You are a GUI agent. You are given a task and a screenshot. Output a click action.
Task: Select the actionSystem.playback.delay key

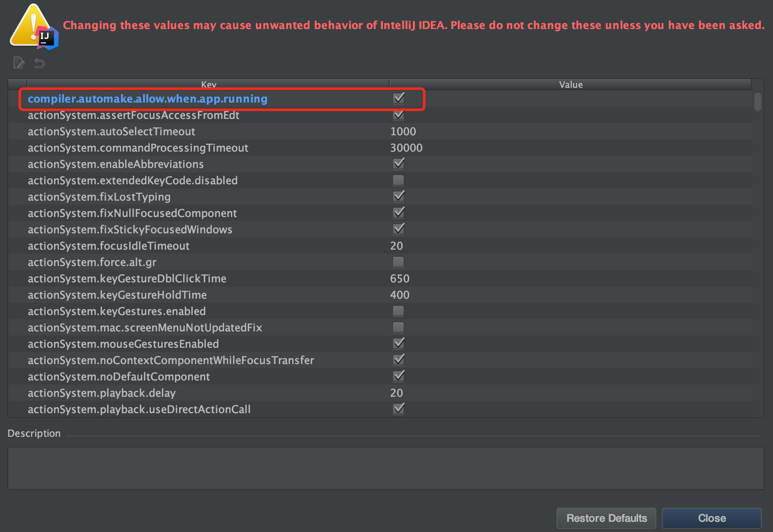point(101,393)
